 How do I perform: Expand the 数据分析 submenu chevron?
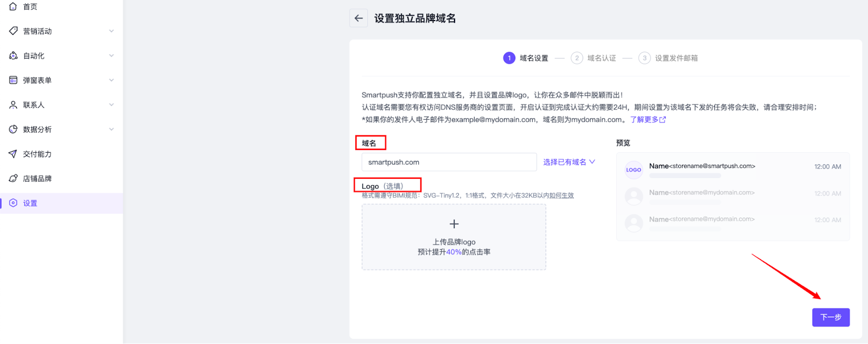click(x=111, y=129)
